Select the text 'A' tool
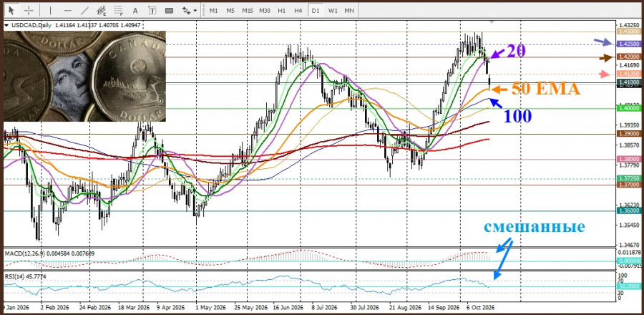Viewport: 644px width, 315px height. coord(135,11)
